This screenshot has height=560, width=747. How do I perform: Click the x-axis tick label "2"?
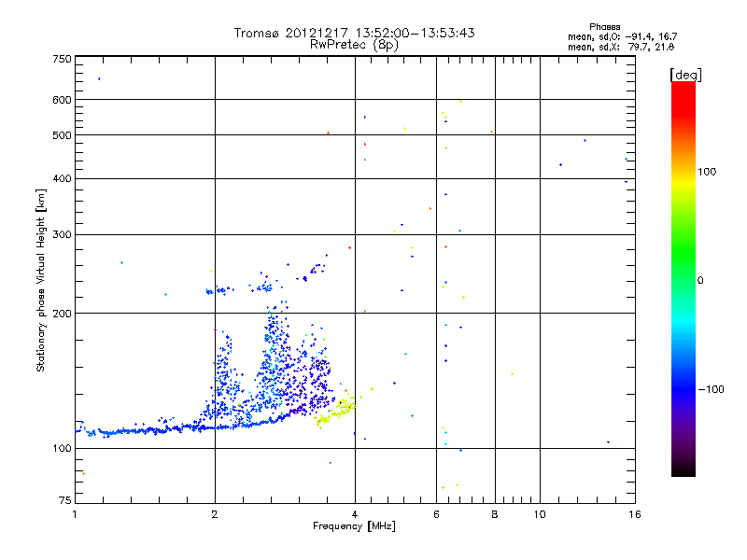pyautogui.click(x=215, y=514)
